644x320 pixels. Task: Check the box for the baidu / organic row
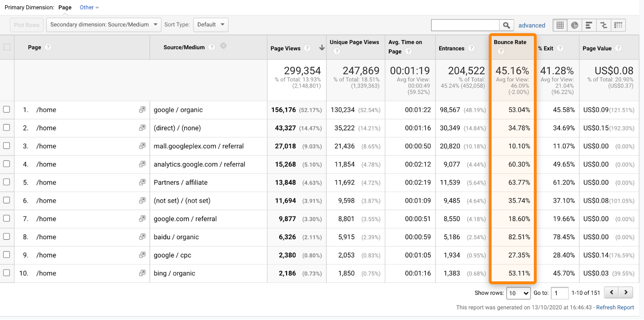(x=6, y=236)
